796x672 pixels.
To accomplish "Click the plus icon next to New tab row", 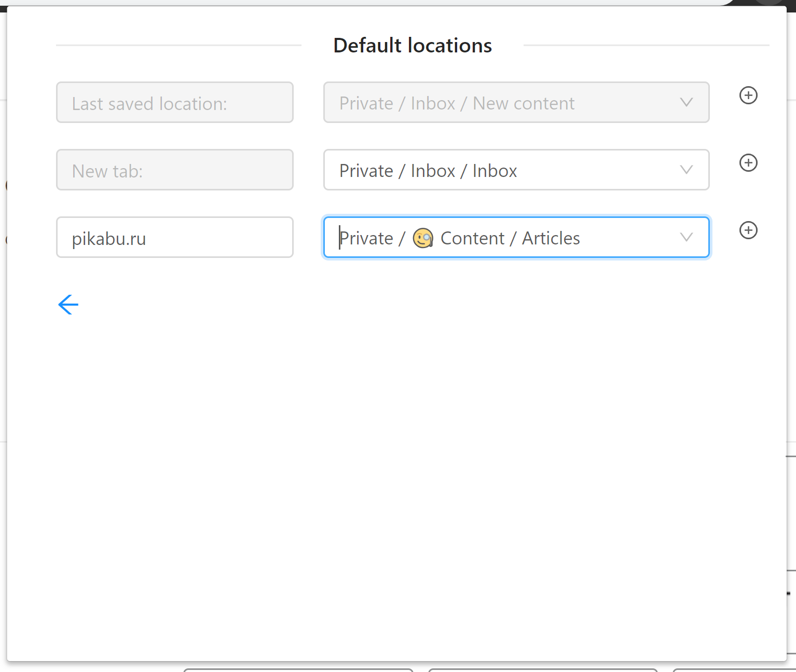I will pyautogui.click(x=748, y=163).
